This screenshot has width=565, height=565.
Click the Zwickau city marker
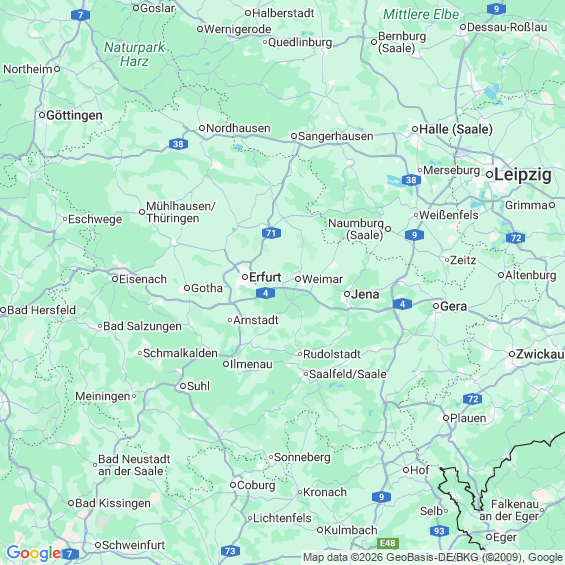click(x=512, y=354)
